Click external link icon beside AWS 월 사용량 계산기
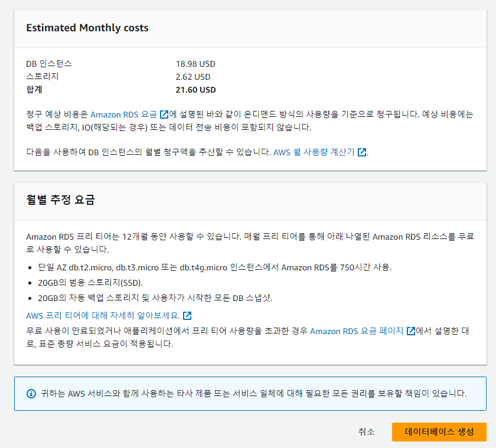Viewport: 496px width, 448px height. point(362,152)
